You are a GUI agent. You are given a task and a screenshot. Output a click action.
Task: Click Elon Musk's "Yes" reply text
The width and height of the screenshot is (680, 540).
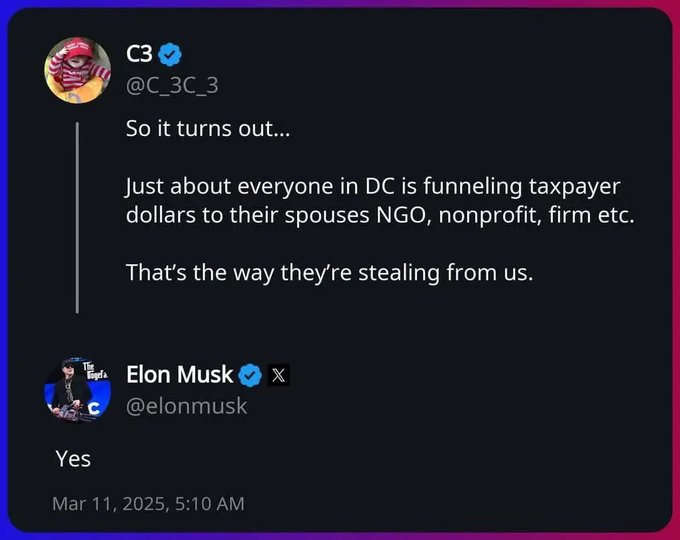[x=73, y=459]
